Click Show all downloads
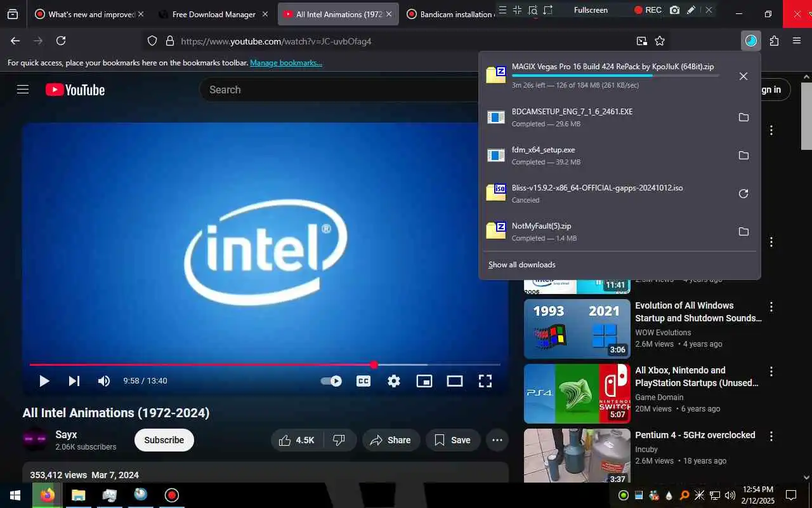Viewport: 812px width, 508px height. pos(522,265)
